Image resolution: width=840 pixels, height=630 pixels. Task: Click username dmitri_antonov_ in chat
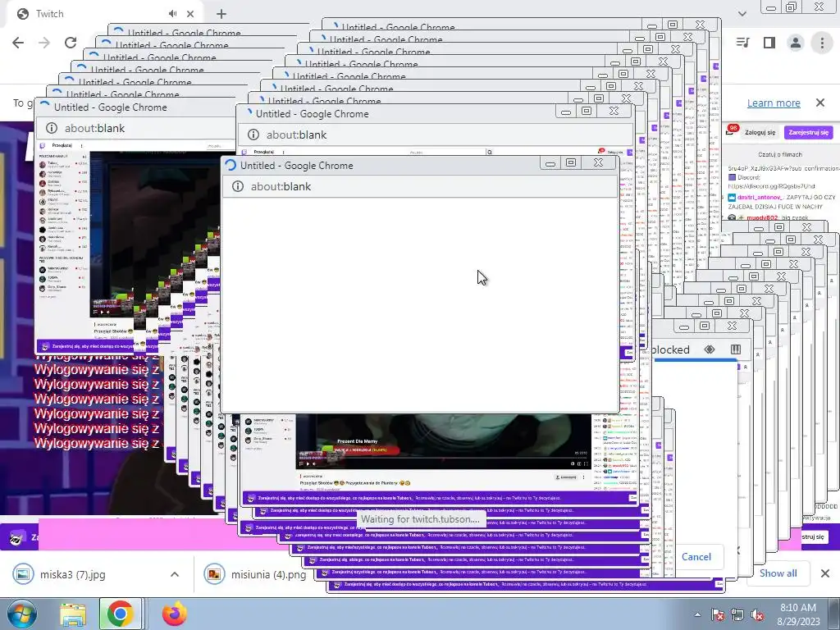pos(760,197)
